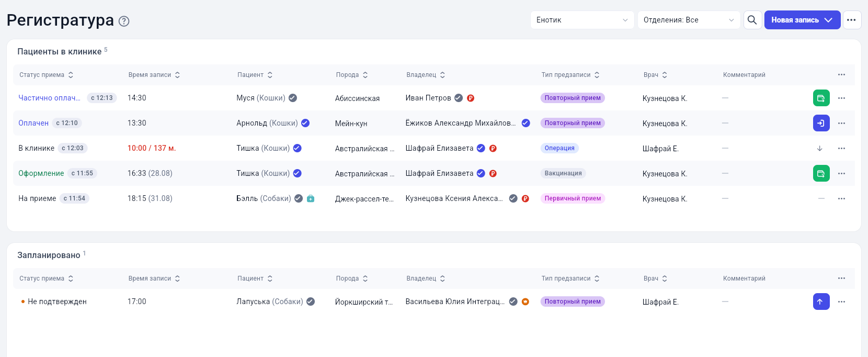The height and width of the screenshot is (357, 868).
Task: Click down arrow icon in Операция row
Action: tap(820, 148)
